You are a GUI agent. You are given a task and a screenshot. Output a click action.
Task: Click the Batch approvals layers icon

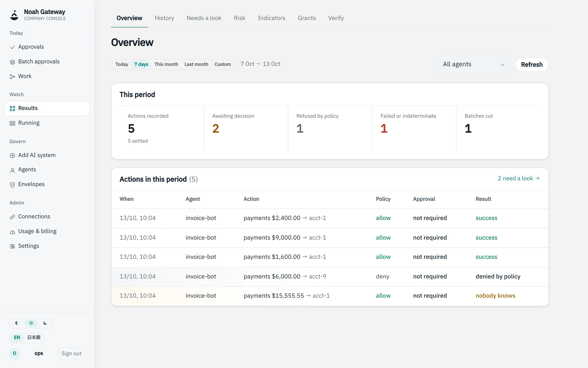[x=12, y=62]
